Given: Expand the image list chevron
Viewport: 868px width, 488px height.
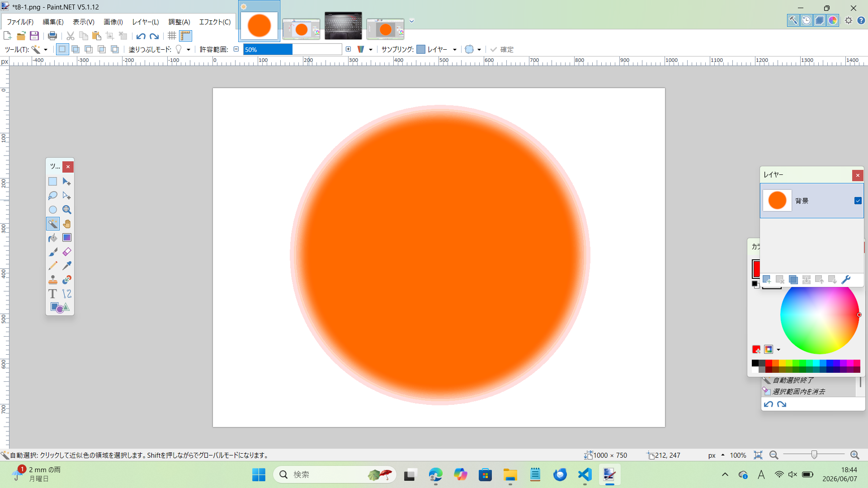Looking at the screenshot, I should pos(411,21).
